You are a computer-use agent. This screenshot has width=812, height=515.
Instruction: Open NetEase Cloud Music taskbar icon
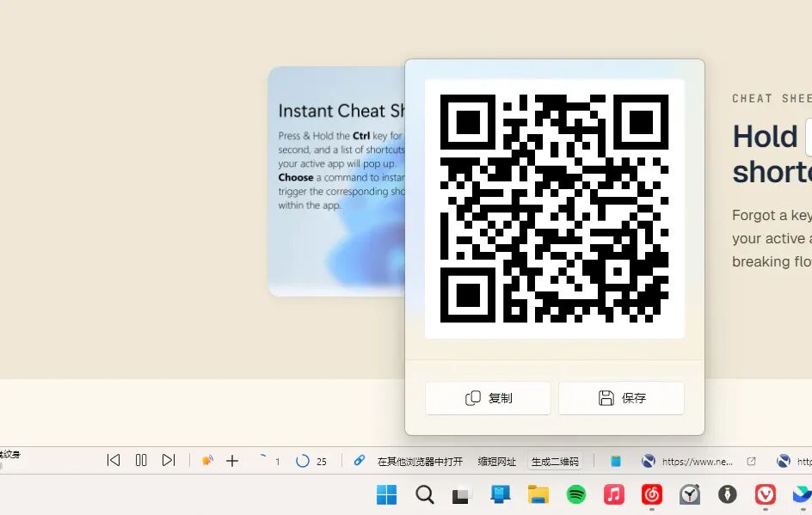click(652, 495)
